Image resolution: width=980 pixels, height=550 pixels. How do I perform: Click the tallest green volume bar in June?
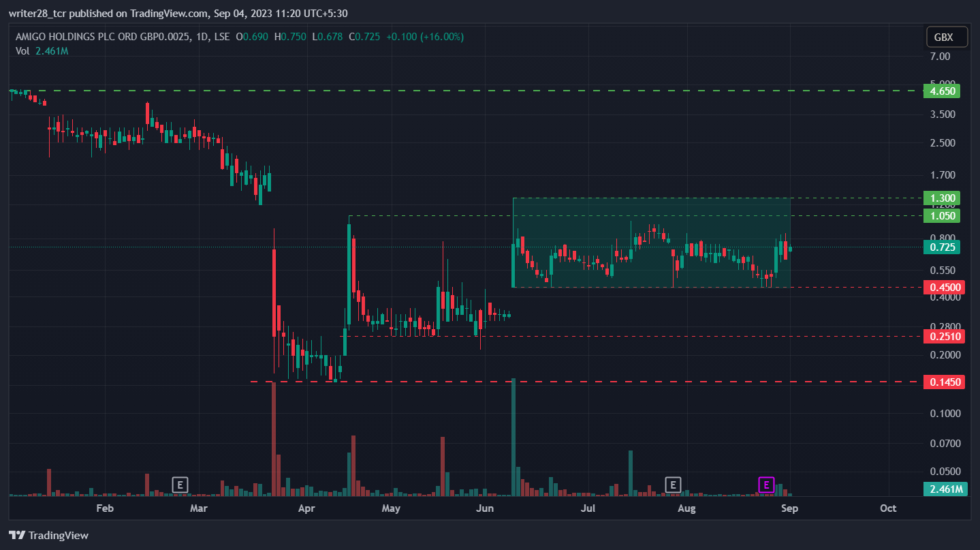pyautogui.click(x=513, y=437)
